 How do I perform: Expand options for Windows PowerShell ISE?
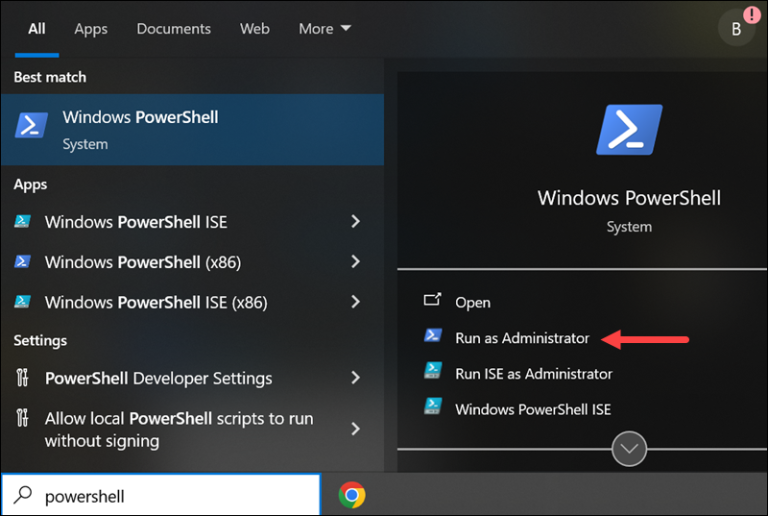coord(356,221)
